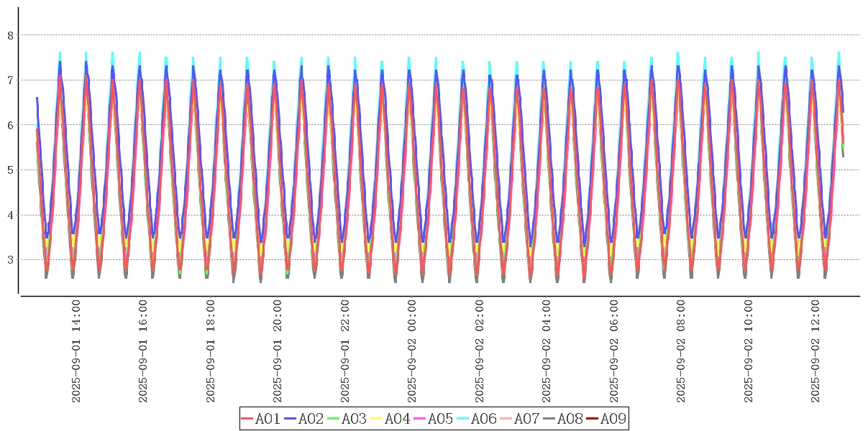Select the 2025-09-02 00:00 time label
868x431 pixels.
(x=413, y=351)
